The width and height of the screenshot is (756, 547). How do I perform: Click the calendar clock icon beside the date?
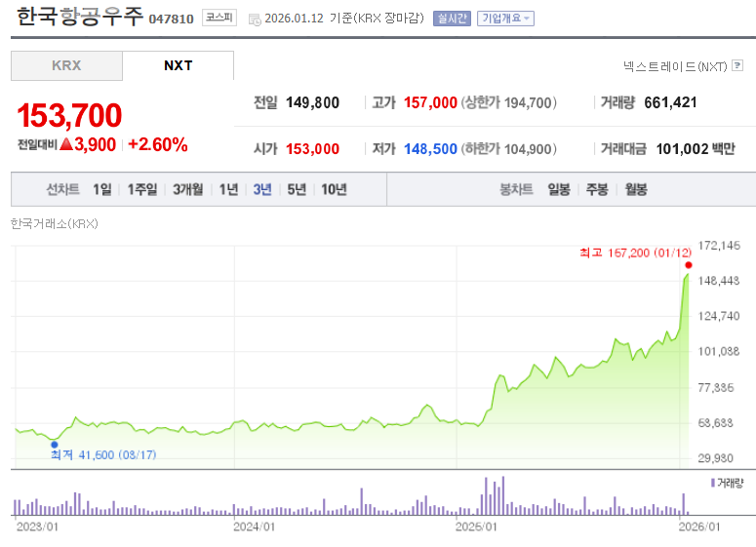pos(255,20)
